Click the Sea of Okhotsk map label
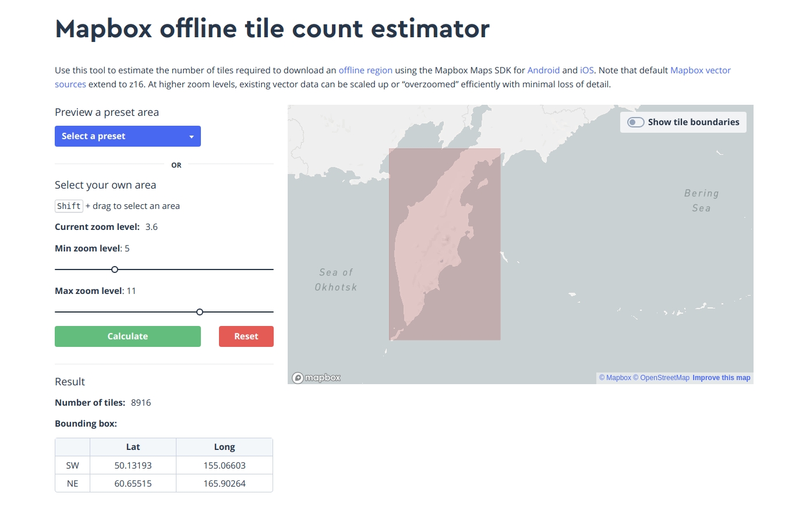The width and height of the screenshot is (785, 532). 336,279
